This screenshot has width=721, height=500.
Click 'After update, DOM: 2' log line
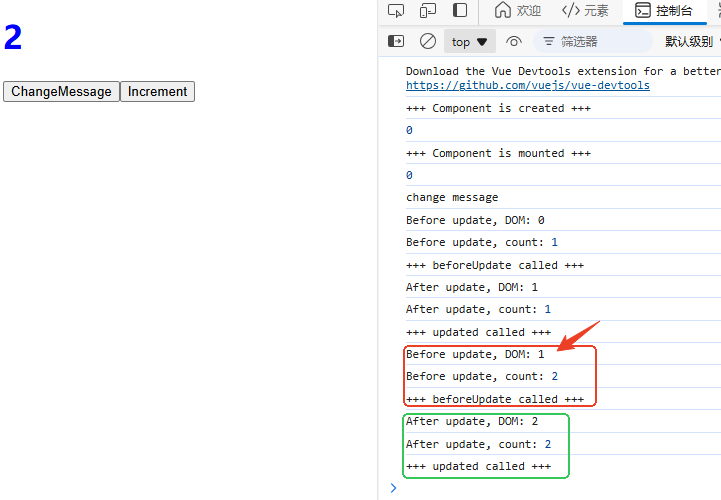(472, 422)
